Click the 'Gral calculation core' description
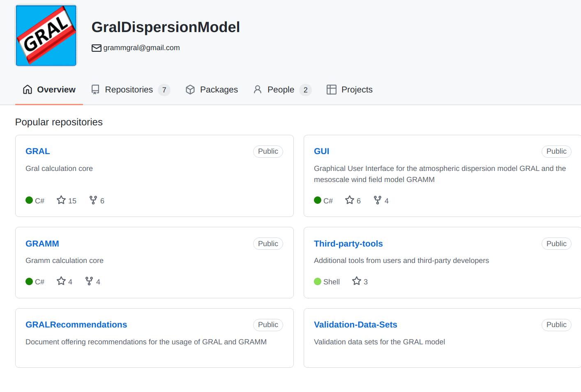Screen dimensions: 581x392 click(59, 168)
